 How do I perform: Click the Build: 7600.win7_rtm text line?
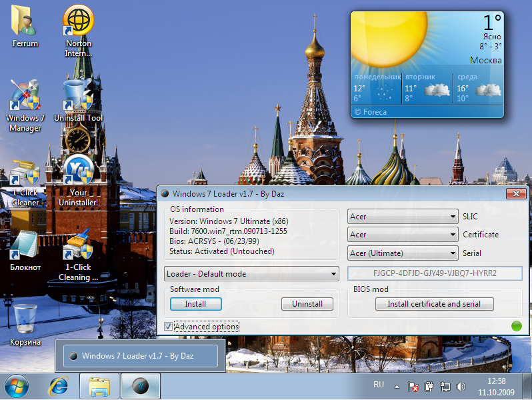tap(228, 231)
